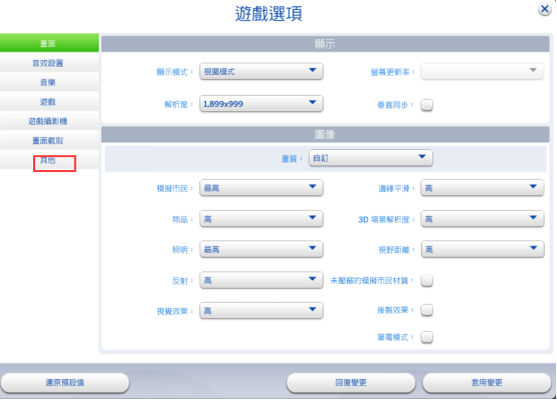Image resolution: width=557 pixels, height=400 pixels.
Task: Open the 3D 場景解析度 dropdown
Action: click(482, 219)
